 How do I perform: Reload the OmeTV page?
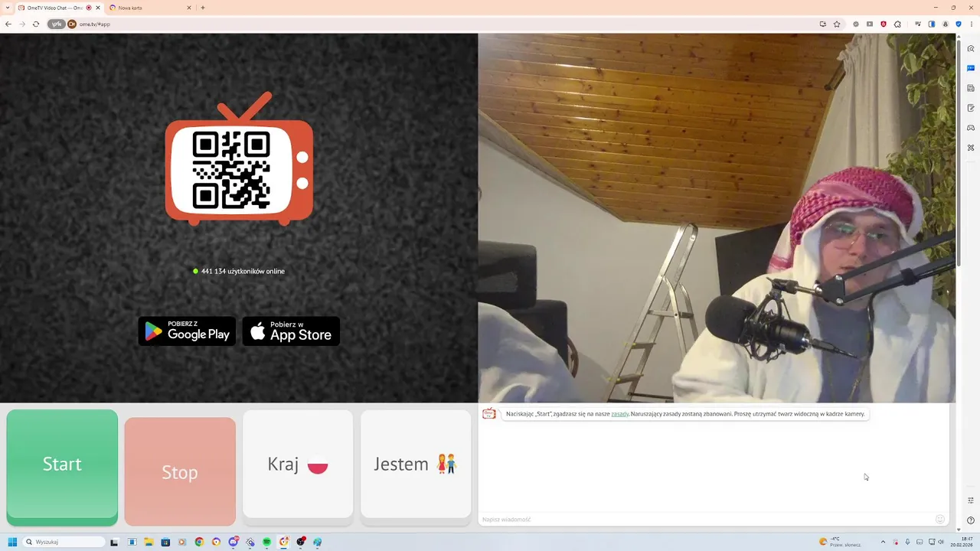point(36,24)
